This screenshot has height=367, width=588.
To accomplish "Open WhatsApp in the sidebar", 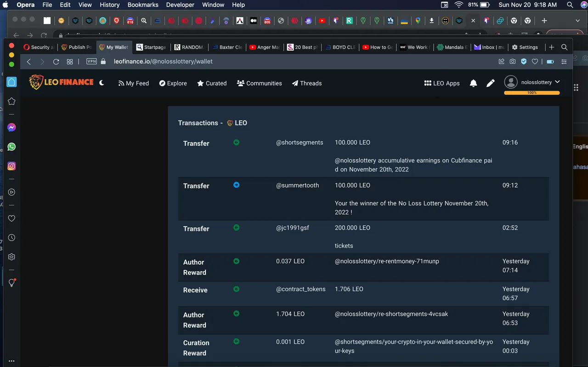I will coord(12,147).
